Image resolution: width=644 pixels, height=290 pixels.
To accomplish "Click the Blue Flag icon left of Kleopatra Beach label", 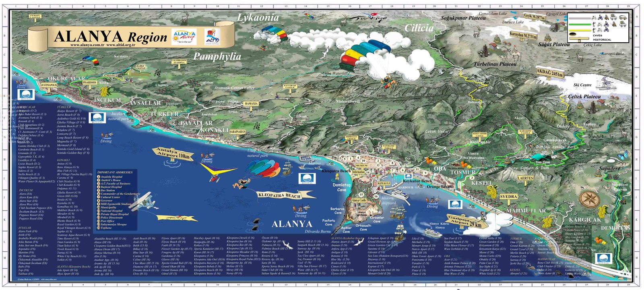I will click(x=307, y=178).
